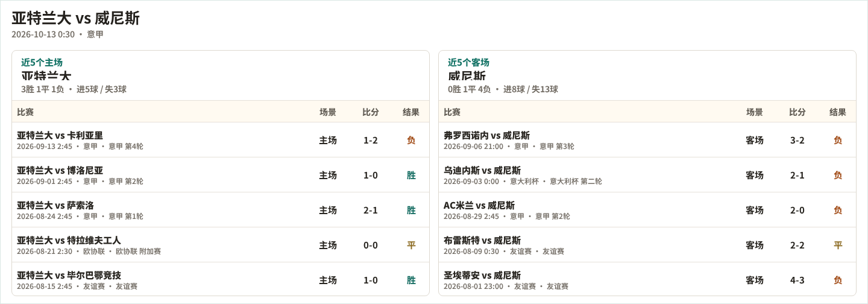This screenshot has height=304, width=868.
Task: Click the result 负 in the 卡利亚里 row
Action: pyautogui.click(x=411, y=140)
